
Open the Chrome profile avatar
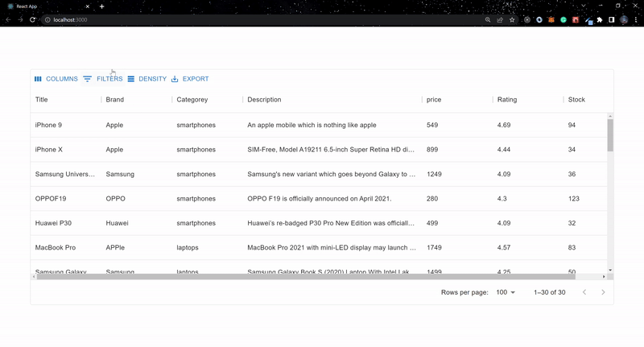(x=624, y=19)
